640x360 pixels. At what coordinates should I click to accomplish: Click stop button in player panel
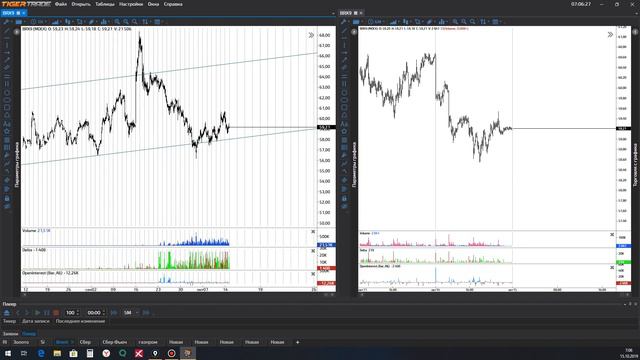[x=56, y=313]
